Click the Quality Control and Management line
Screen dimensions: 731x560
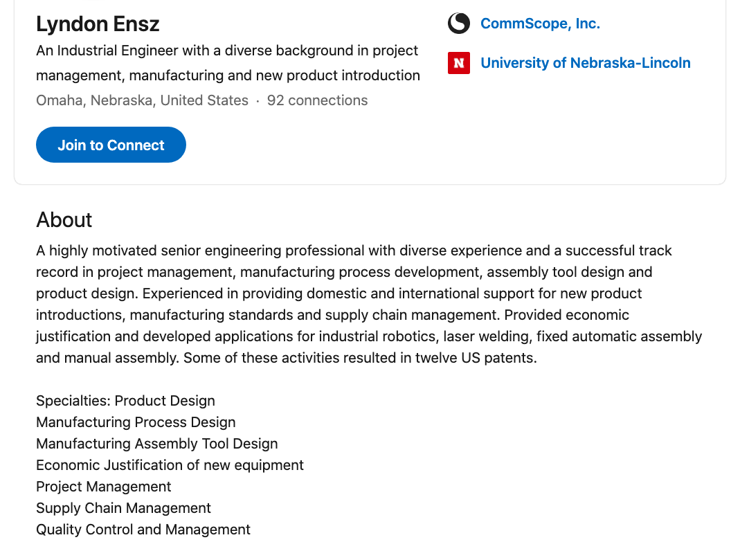pyautogui.click(x=143, y=530)
